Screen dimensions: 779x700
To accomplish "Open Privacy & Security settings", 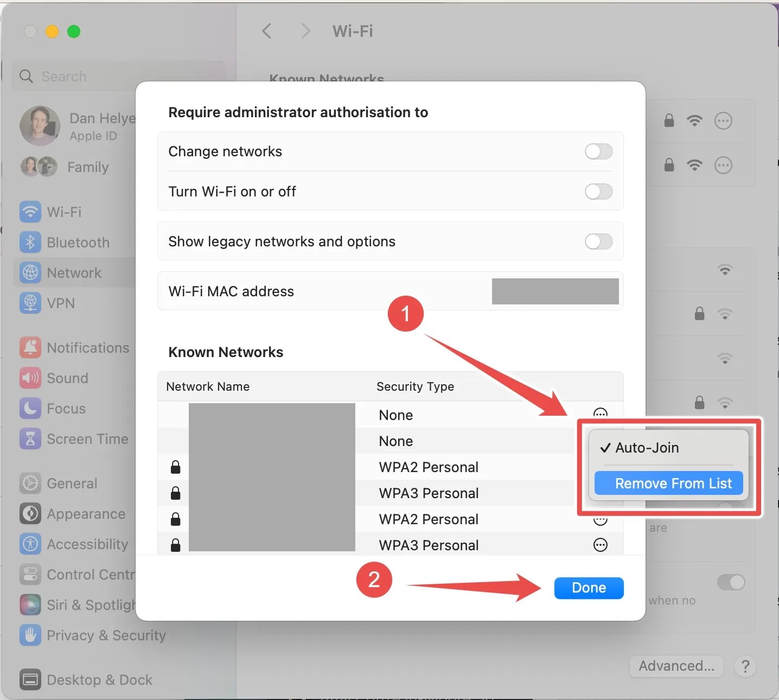I will 92,635.
